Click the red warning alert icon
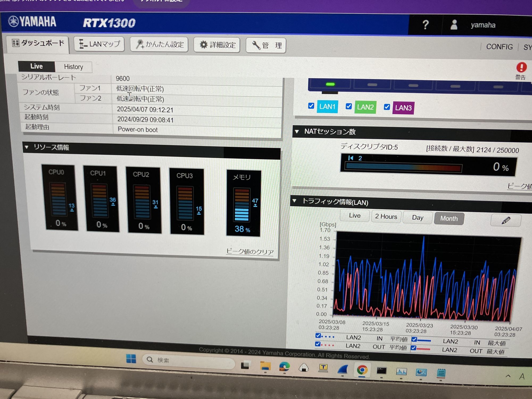The height and width of the screenshot is (399, 532). [x=521, y=67]
